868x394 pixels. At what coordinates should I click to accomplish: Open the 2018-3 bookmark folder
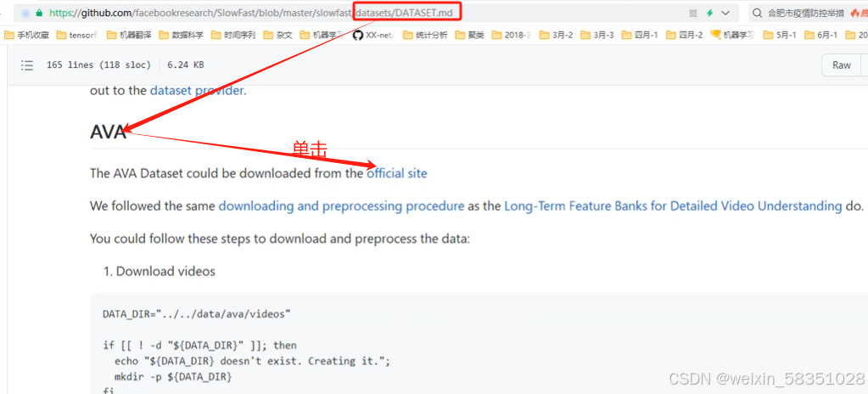point(511,35)
